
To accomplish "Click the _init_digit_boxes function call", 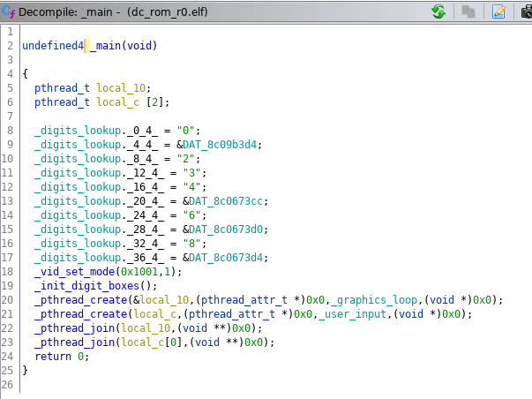I will (86, 286).
